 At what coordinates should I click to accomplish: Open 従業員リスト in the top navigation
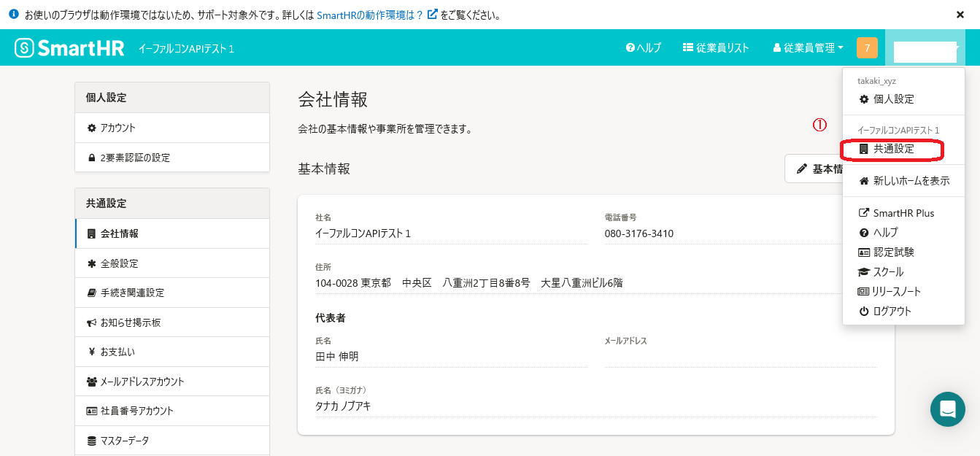point(716,48)
